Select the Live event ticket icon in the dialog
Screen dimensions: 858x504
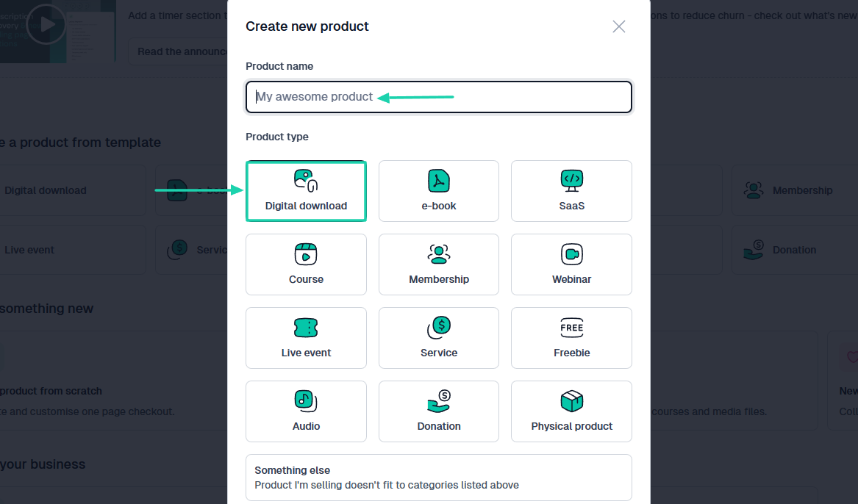tap(306, 328)
